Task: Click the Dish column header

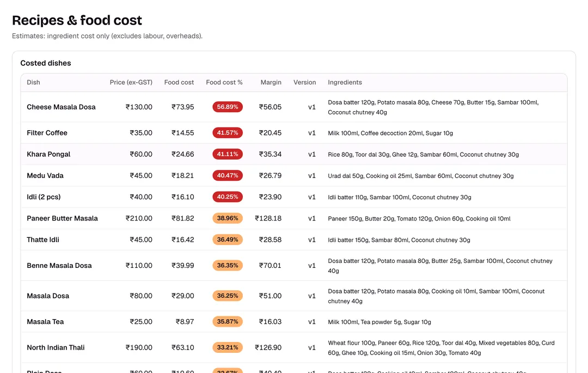Action: (33, 82)
